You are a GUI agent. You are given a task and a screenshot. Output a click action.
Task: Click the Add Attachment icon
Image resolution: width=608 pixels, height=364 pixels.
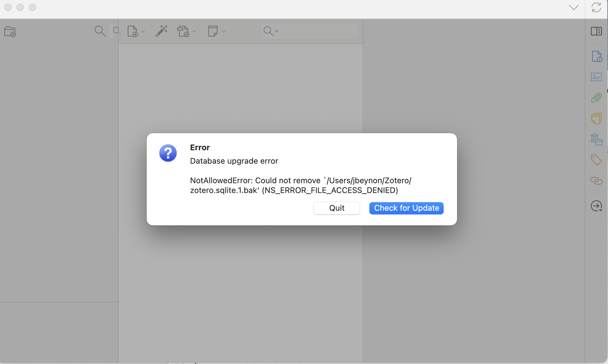[183, 31]
